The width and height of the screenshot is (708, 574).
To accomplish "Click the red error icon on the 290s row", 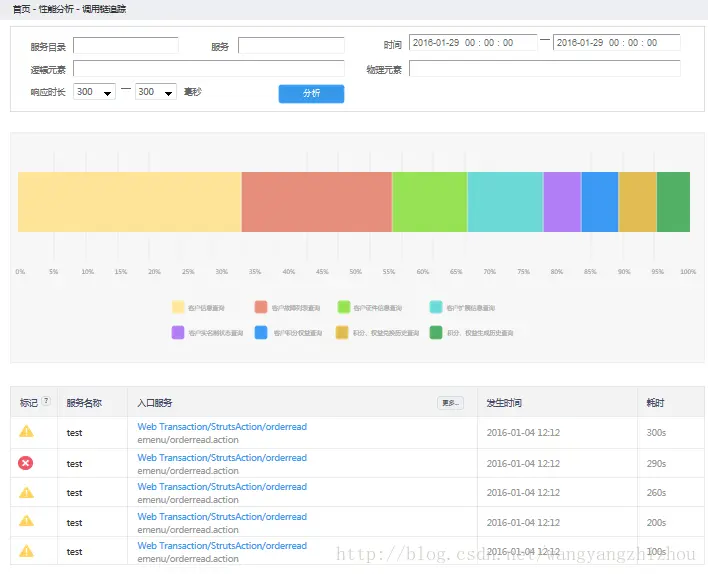I will 25,463.
